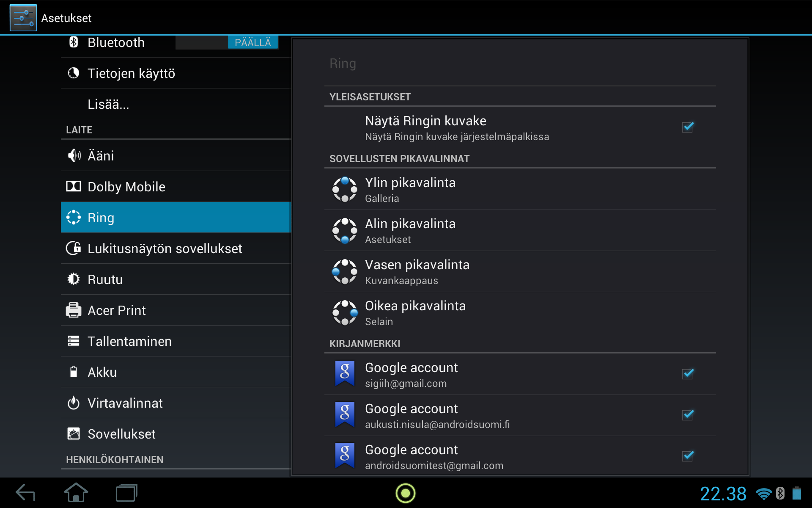Go to the Home screen icon
Screen dimensions: 812x508
[76, 493]
